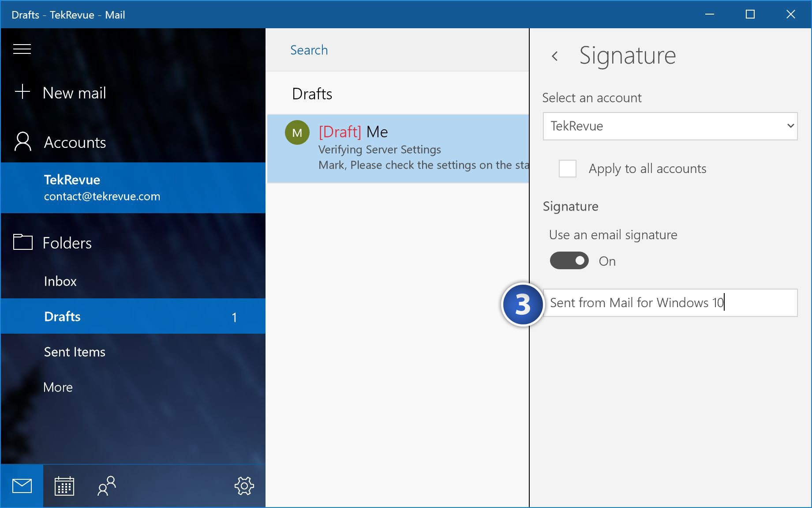Click the contact@tekrevue.com address
The image size is (812, 508).
[x=102, y=196]
